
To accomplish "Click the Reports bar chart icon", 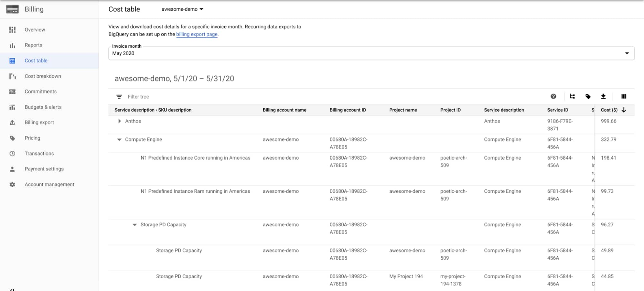I will click(x=12, y=45).
